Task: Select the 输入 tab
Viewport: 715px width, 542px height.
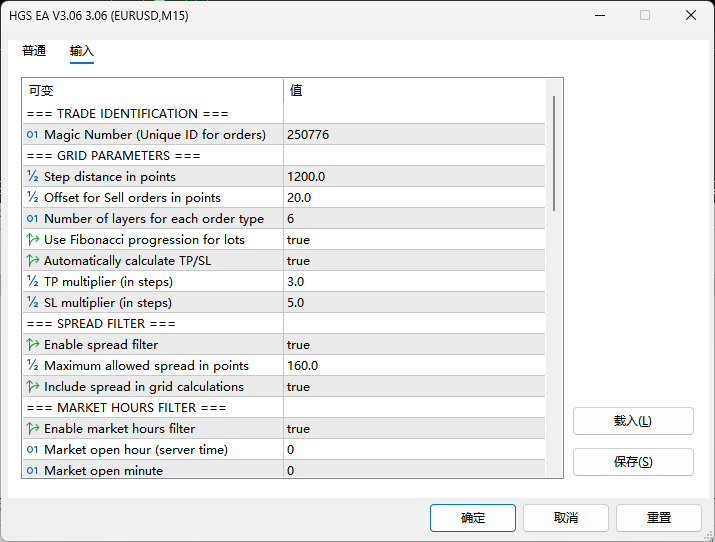Action: 82,51
